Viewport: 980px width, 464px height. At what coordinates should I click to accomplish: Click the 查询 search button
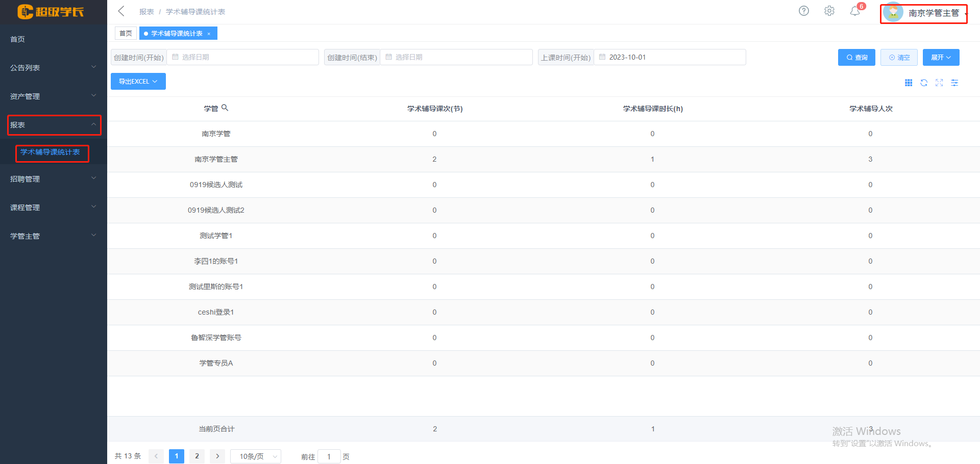click(856, 58)
